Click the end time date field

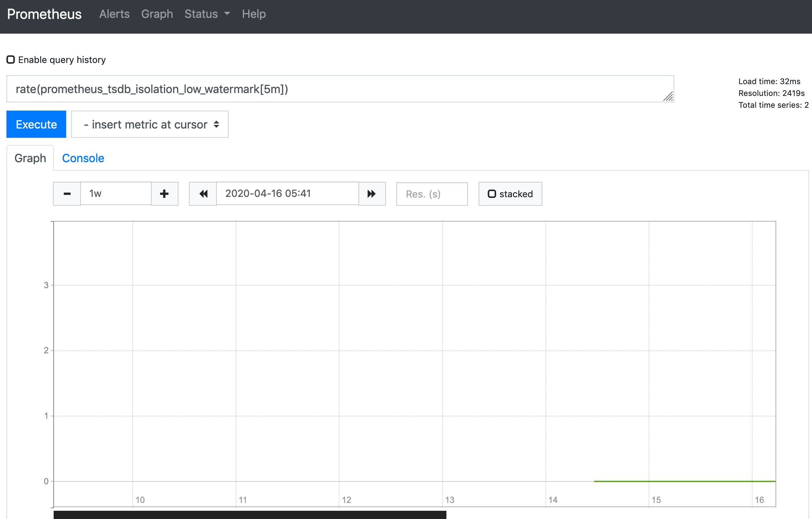(x=287, y=194)
